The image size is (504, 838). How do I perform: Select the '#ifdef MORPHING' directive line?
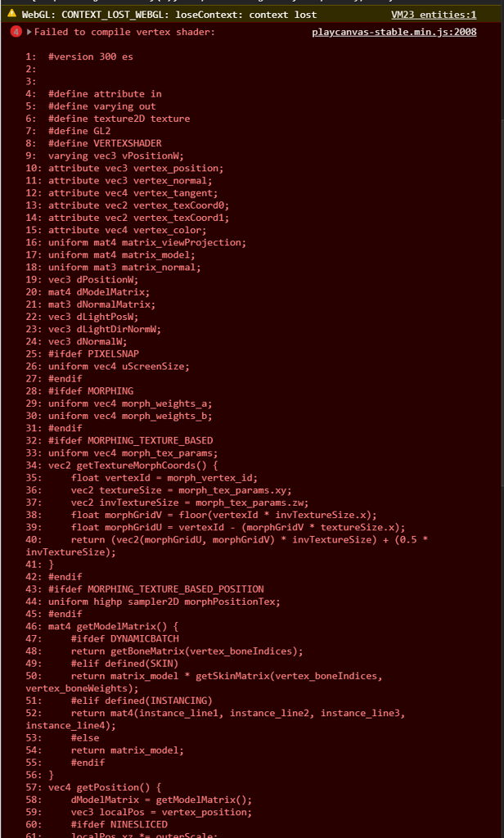[87, 390]
